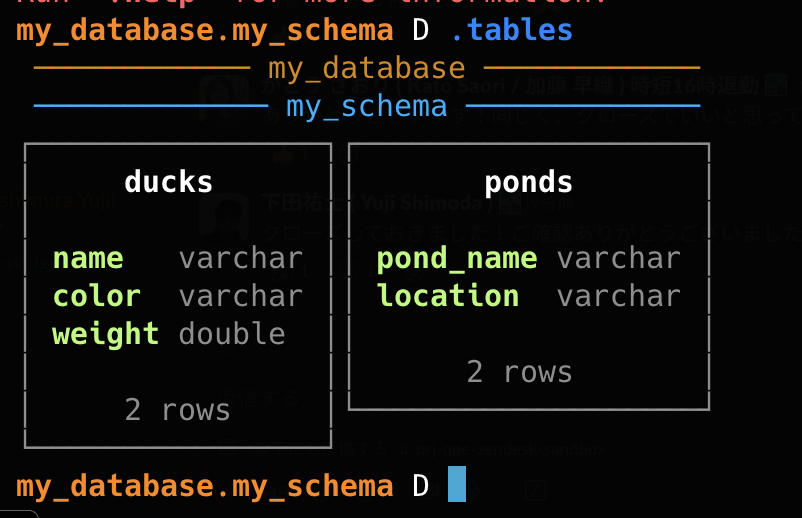Select the ducks table title
Screen dimensions: 802x518
(168, 181)
